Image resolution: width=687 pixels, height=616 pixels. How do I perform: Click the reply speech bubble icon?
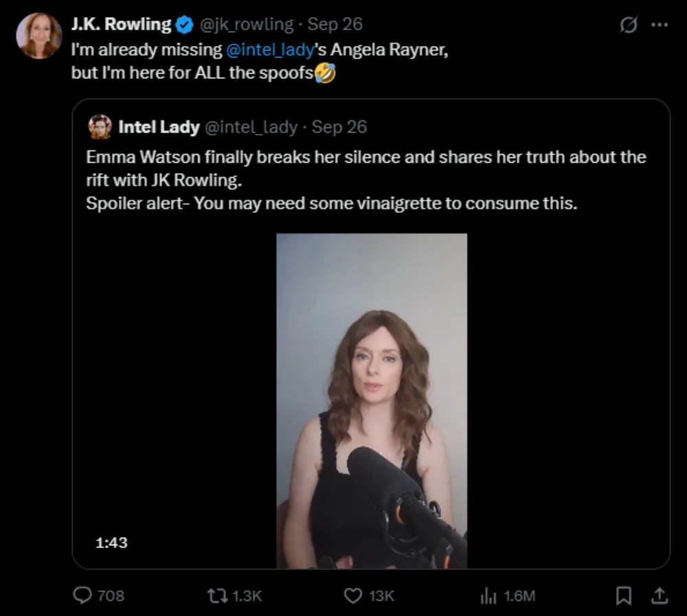click(x=82, y=595)
